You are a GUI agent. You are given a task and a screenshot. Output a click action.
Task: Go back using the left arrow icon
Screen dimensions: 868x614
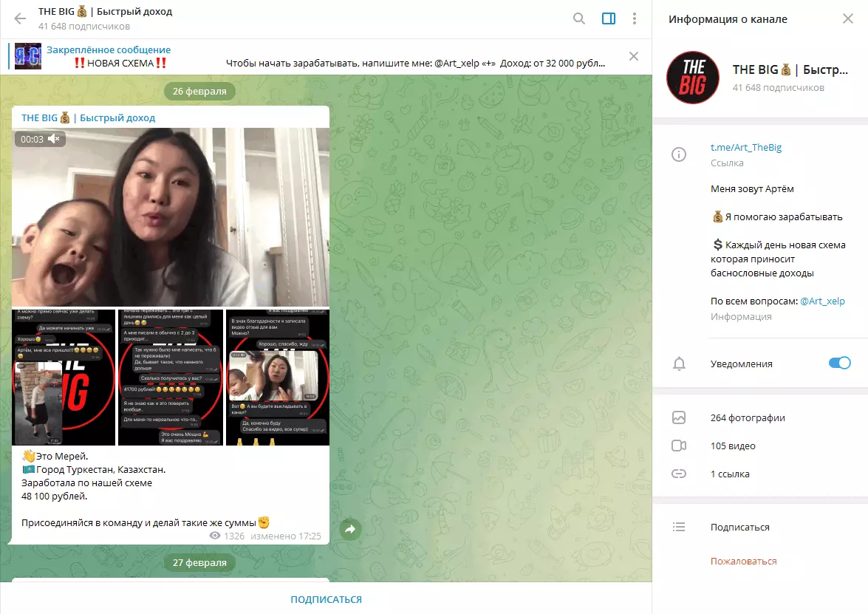tap(20, 18)
